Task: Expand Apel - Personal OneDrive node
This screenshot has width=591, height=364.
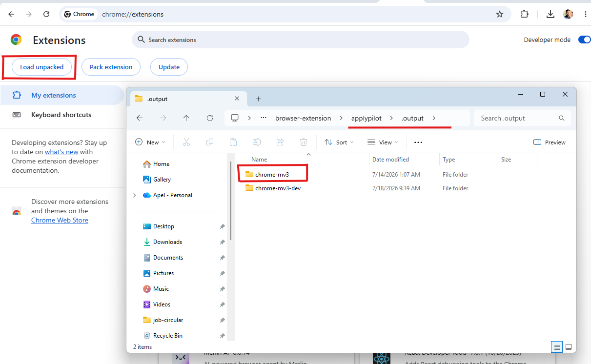Action: point(135,195)
